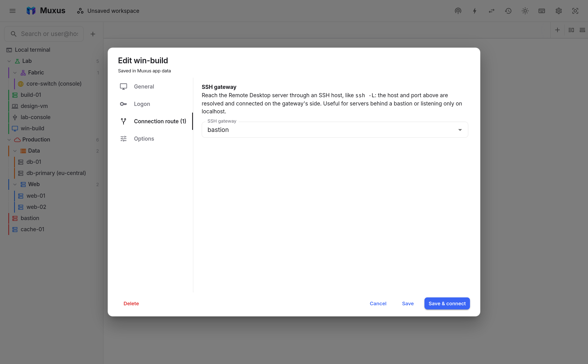
Task: Open the transfers swap-arrows icon
Action: click(x=492, y=11)
